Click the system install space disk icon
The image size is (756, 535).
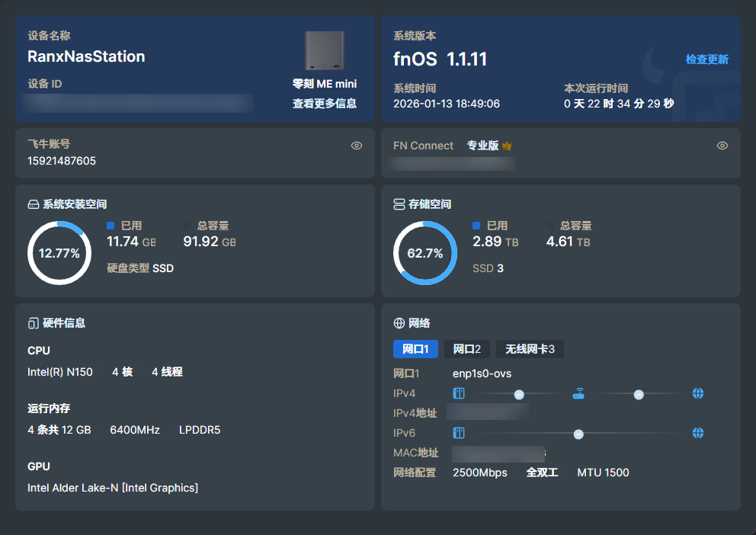click(x=33, y=204)
